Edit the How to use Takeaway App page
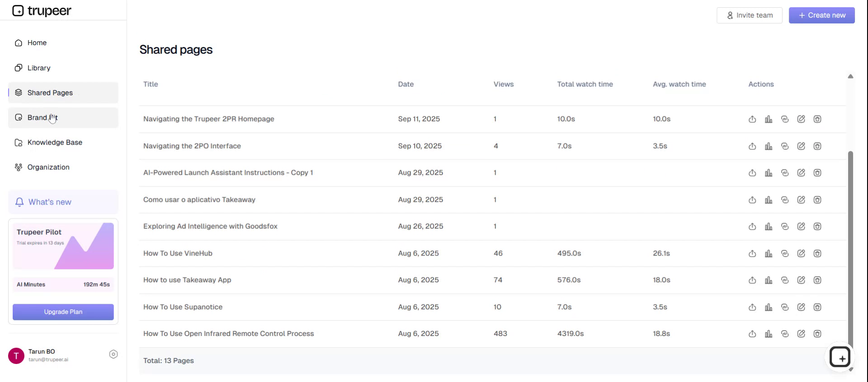 point(801,280)
